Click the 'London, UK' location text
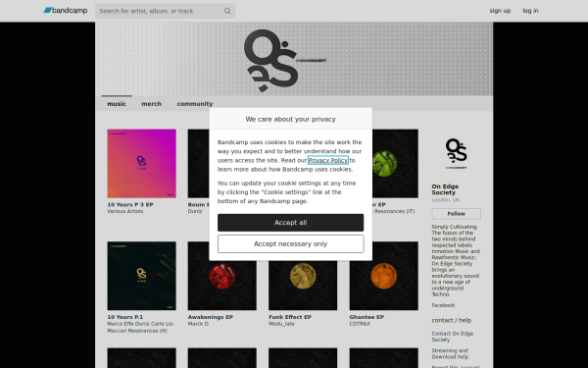 pos(446,200)
